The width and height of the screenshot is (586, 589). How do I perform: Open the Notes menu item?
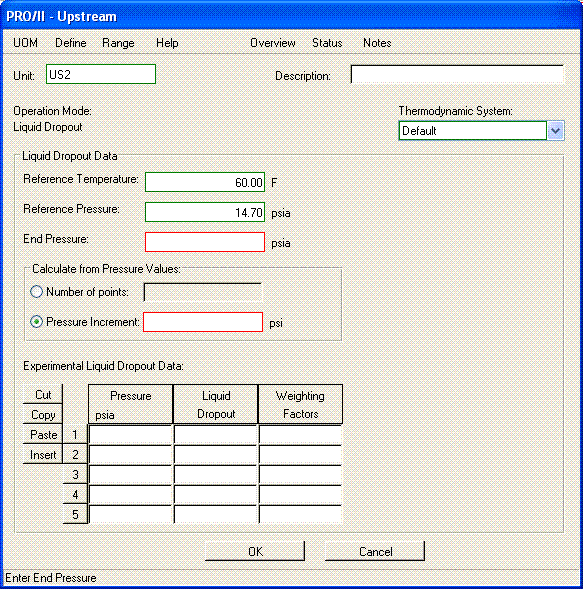(377, 43)
